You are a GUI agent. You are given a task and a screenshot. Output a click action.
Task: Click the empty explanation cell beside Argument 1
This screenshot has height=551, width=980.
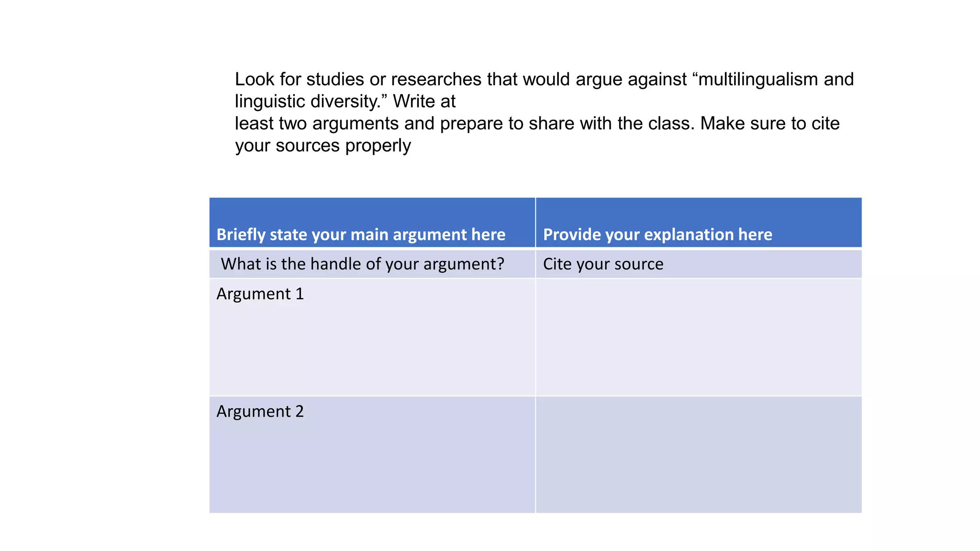[699, 337]
